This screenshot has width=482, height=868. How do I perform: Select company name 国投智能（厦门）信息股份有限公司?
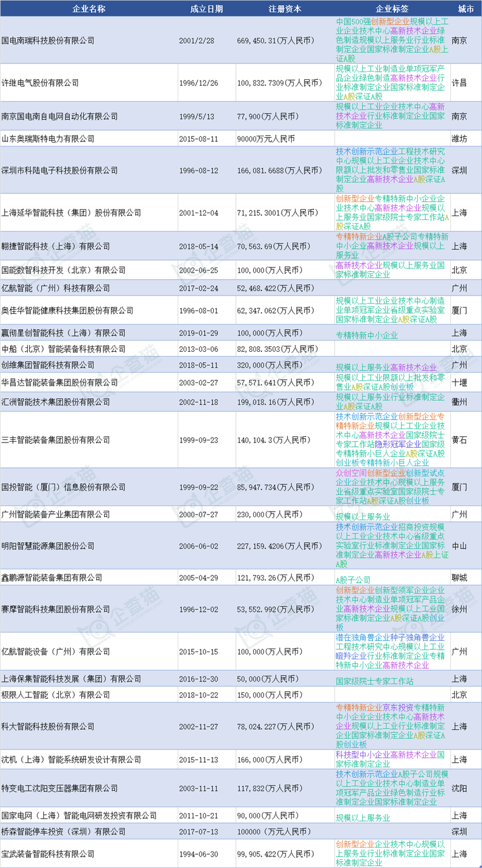click(x=63, y=487)
